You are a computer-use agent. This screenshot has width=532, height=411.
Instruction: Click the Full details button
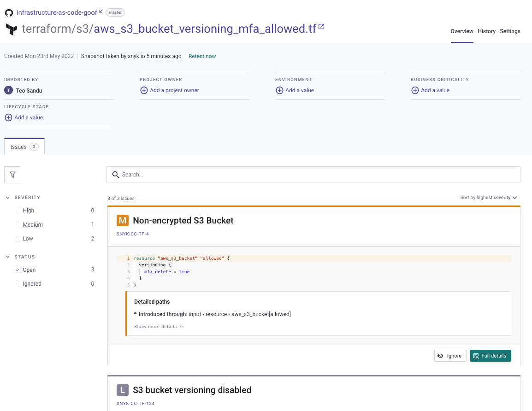(490, 356)
